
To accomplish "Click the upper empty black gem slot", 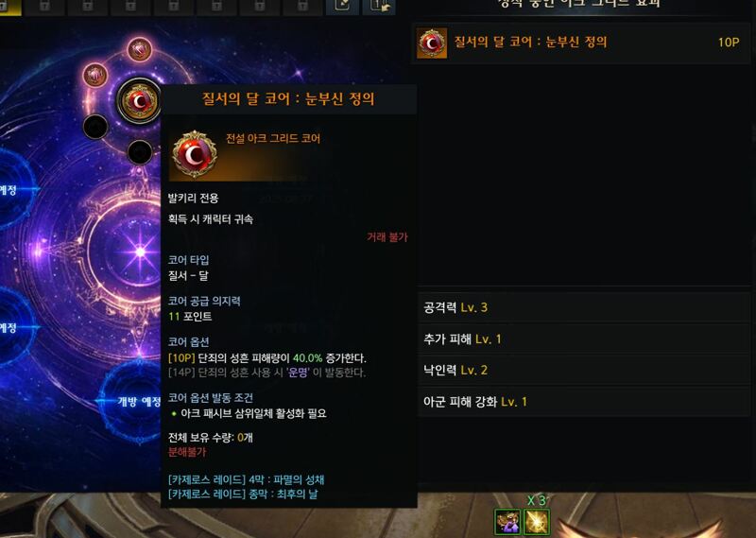I will click(x=95, y=127).
